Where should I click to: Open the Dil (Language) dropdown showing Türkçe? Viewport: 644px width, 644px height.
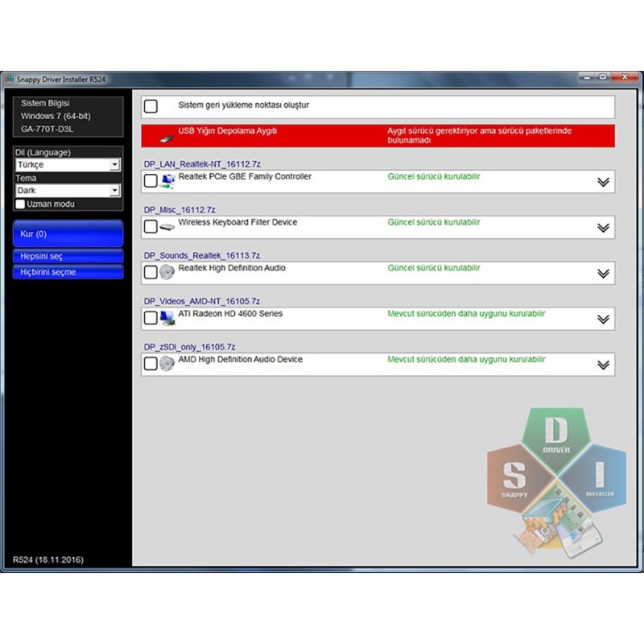click(68, 165)
